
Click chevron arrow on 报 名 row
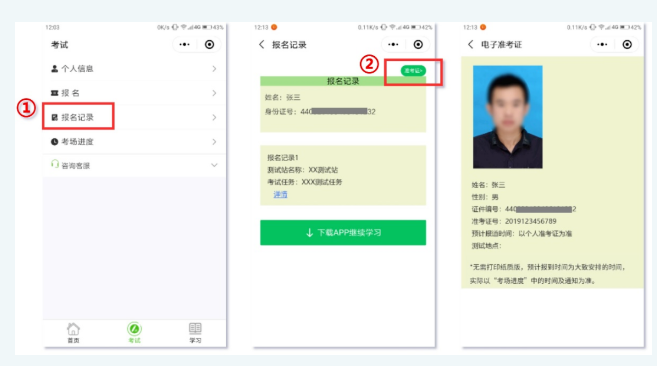214,93
